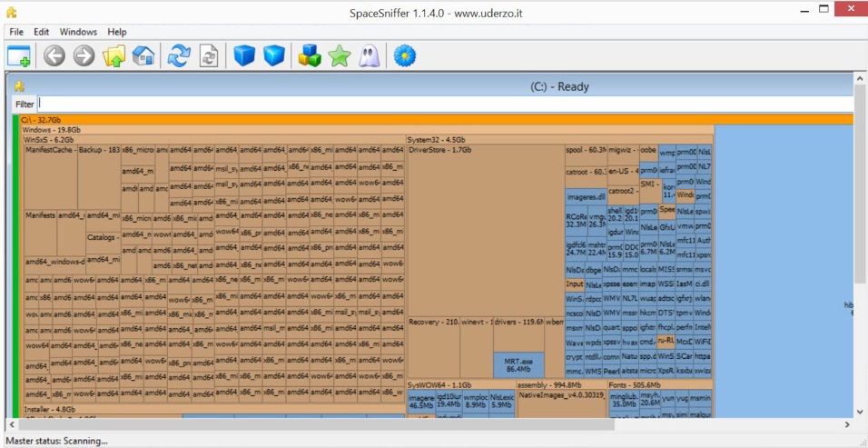Select the imageres.dll file block
Screen dimensions: 868x448
pos(585,196)
